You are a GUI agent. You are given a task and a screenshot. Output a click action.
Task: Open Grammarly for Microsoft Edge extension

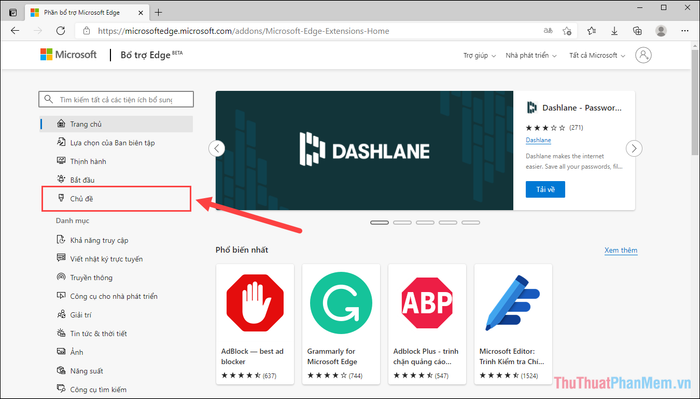click(341, 324)
